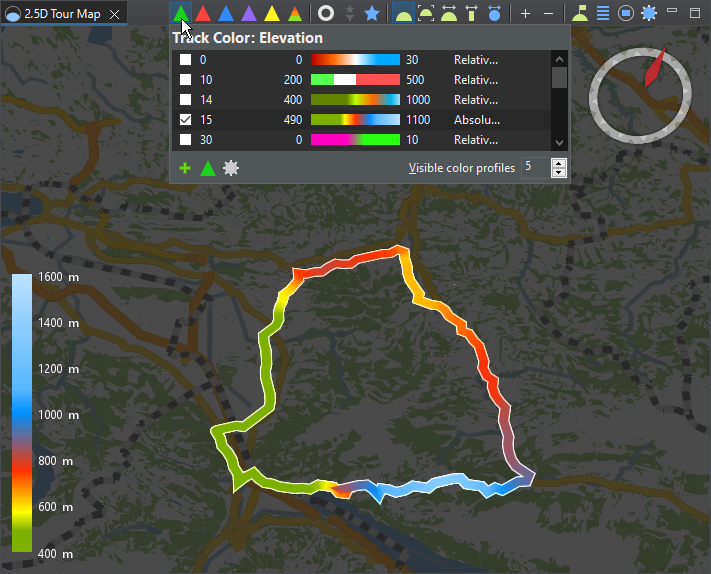Enable the color profile named 14
This screenshot has width=711, height=574.
(x=185, y=99)
